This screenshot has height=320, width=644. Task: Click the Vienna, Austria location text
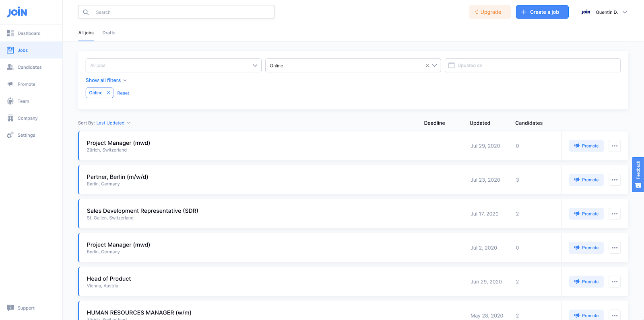tap(103, 286)
